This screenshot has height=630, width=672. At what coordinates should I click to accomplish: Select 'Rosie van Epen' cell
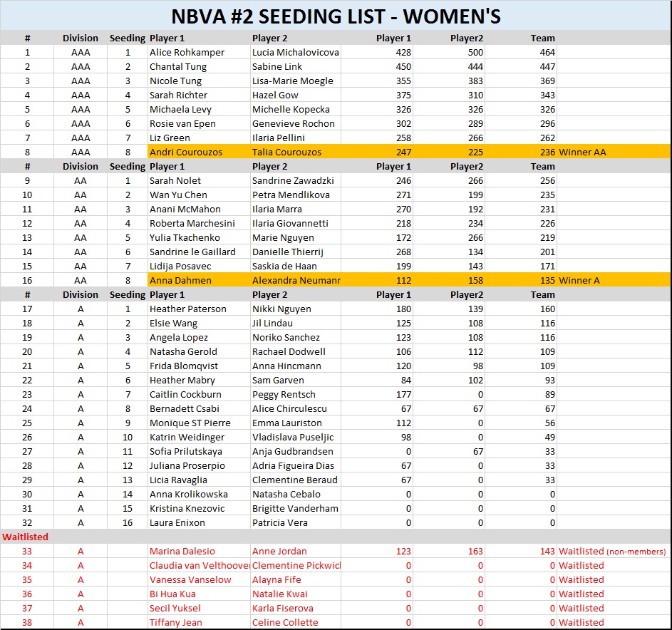(199, 123)
